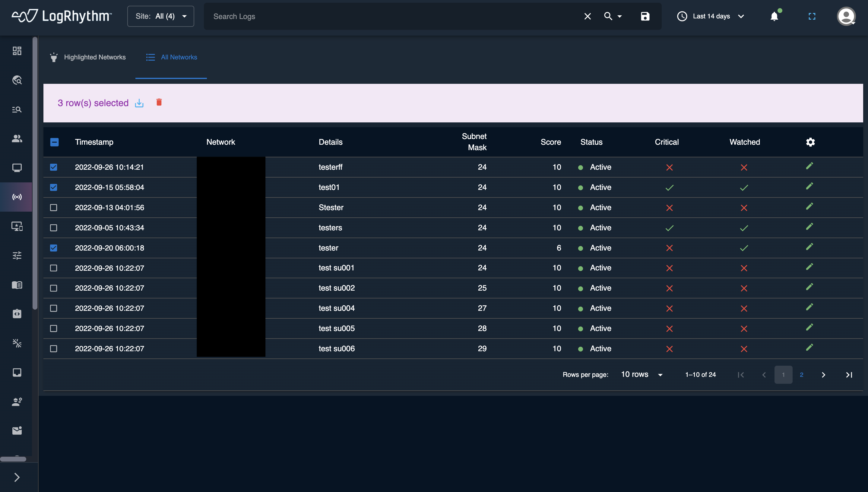The image size is (868, 492).
Task: Go to page 2 of results
Action: point(801,374)
